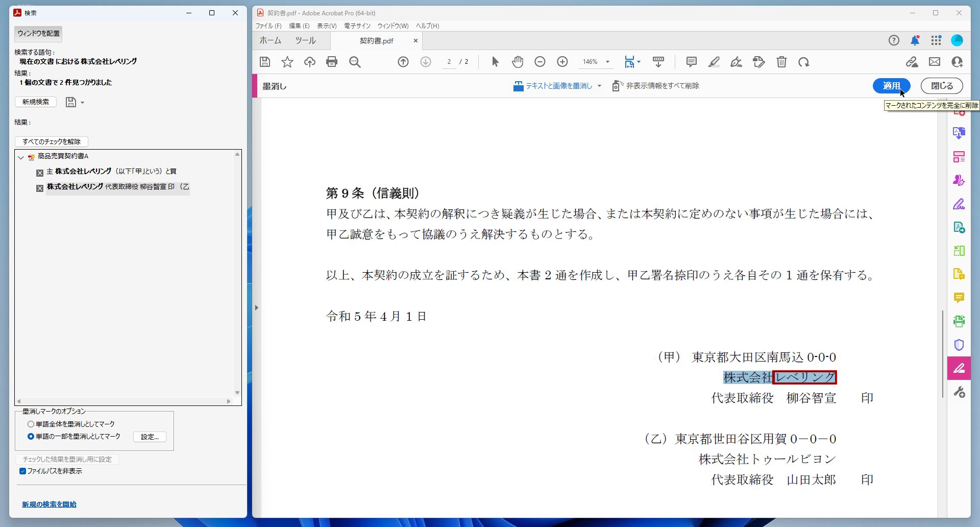980x527 pixels.
Task: Open Fill & Sign tool in sidebar
Action: [959, 204]
